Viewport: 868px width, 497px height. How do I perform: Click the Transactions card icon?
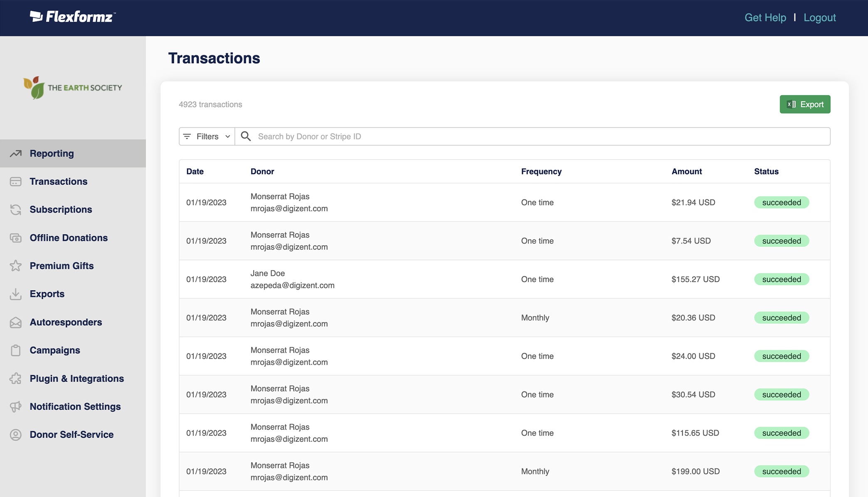coord(15,181)
